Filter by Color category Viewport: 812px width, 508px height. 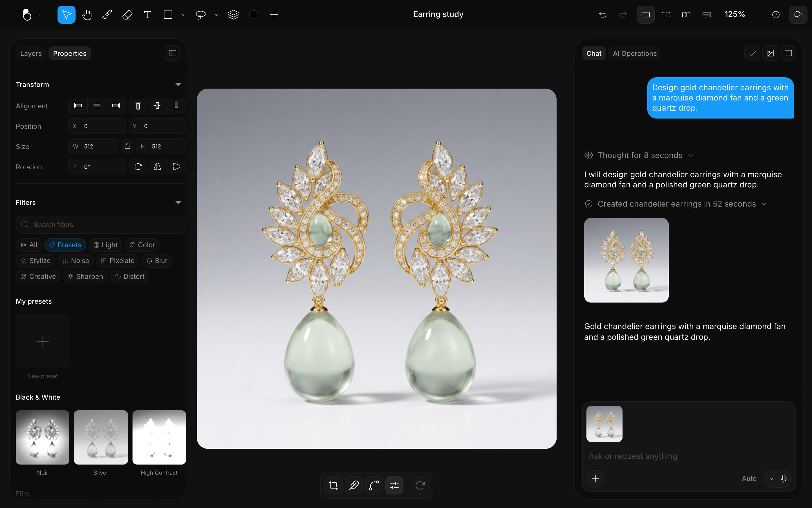coord(142,245)
